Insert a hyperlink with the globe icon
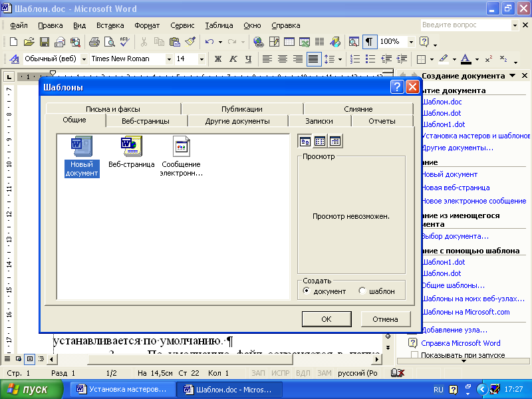The image size is (532, 399). coord(259,42)
